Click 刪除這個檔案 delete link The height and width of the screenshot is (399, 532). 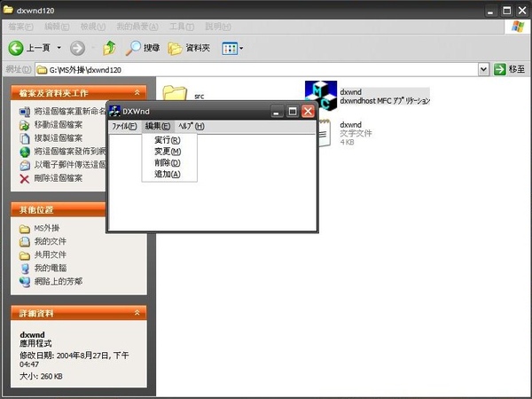(58, 178)
